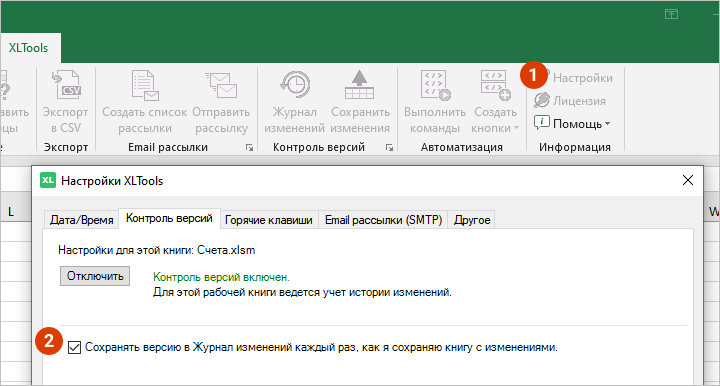Switch to Горячие клавиши tab
The height and width of the screenshot is (386, 720).
point(269,220)
